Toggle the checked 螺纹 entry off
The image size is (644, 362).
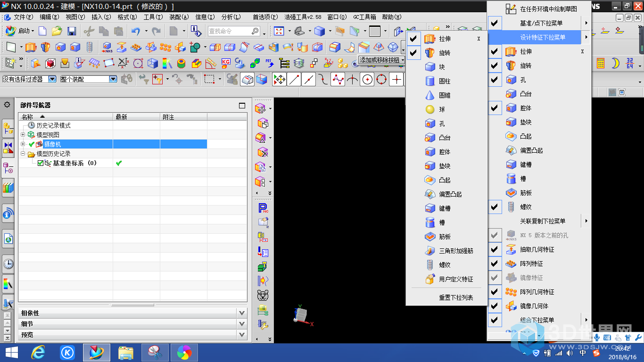coord(494,207)
